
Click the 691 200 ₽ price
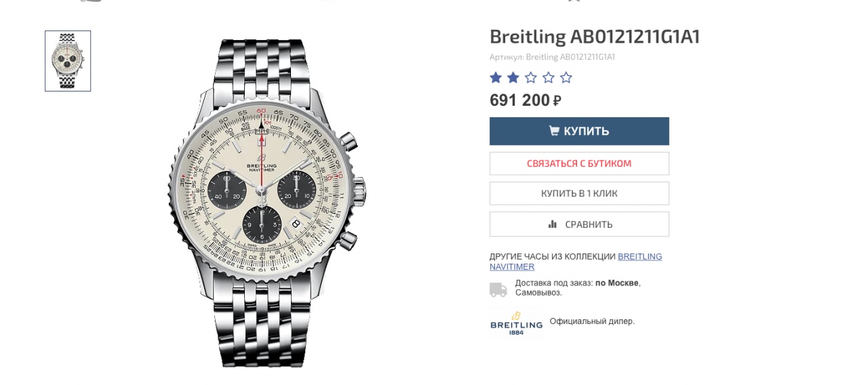point(525,100)
